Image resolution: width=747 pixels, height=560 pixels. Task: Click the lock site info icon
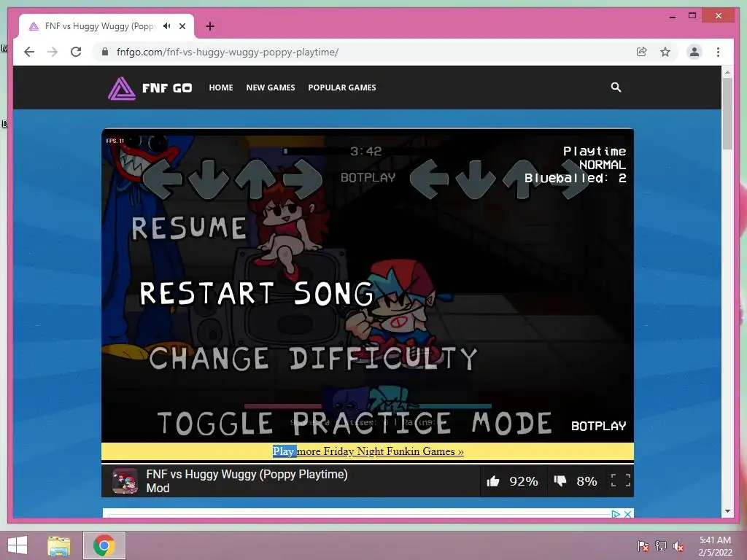(105, 52)
